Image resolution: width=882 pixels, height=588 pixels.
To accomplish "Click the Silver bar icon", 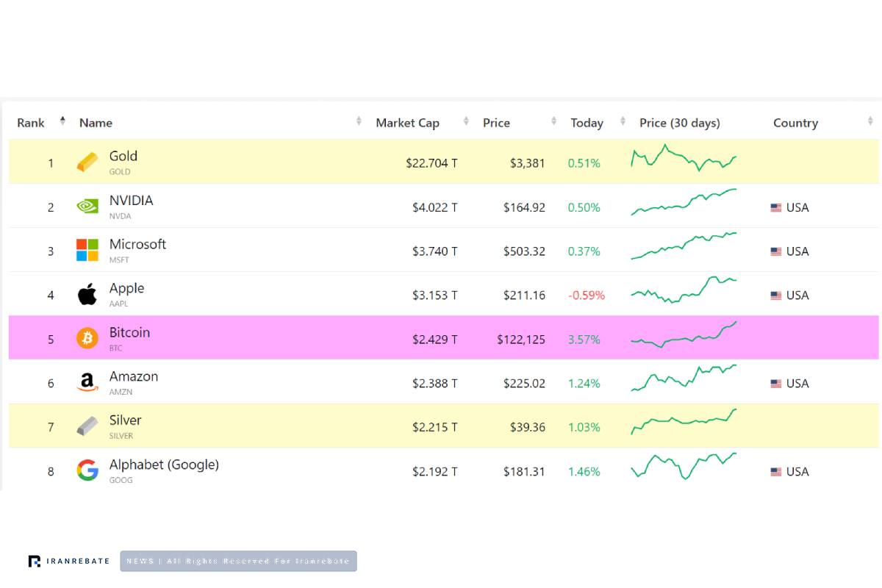I will [87, 426].
